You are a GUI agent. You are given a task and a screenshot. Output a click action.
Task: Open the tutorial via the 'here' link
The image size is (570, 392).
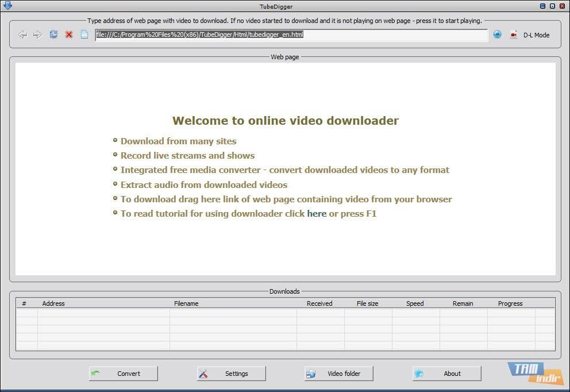[x=317, y=214]
